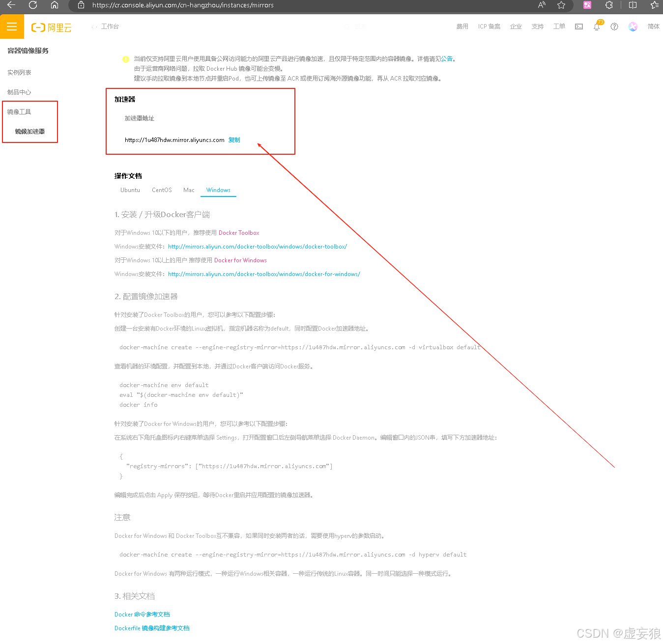Click the eval docker-machine env line

pos(181,395)
